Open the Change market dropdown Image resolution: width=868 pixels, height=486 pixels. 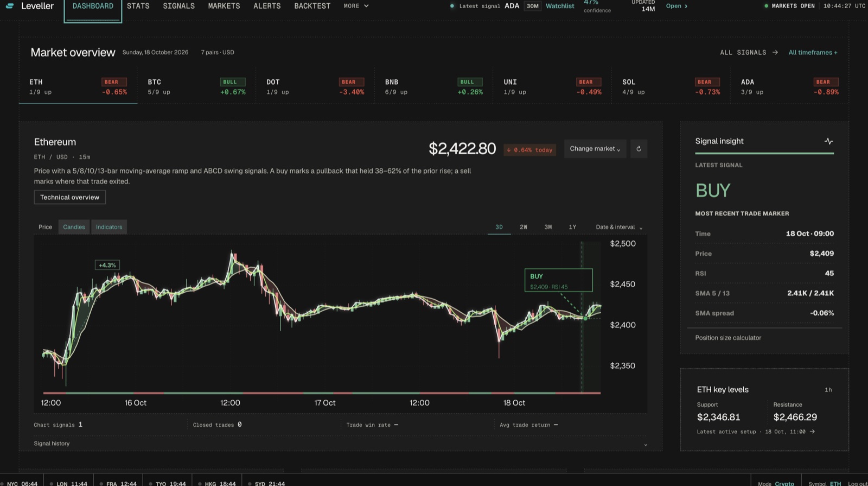click(595, 149)
